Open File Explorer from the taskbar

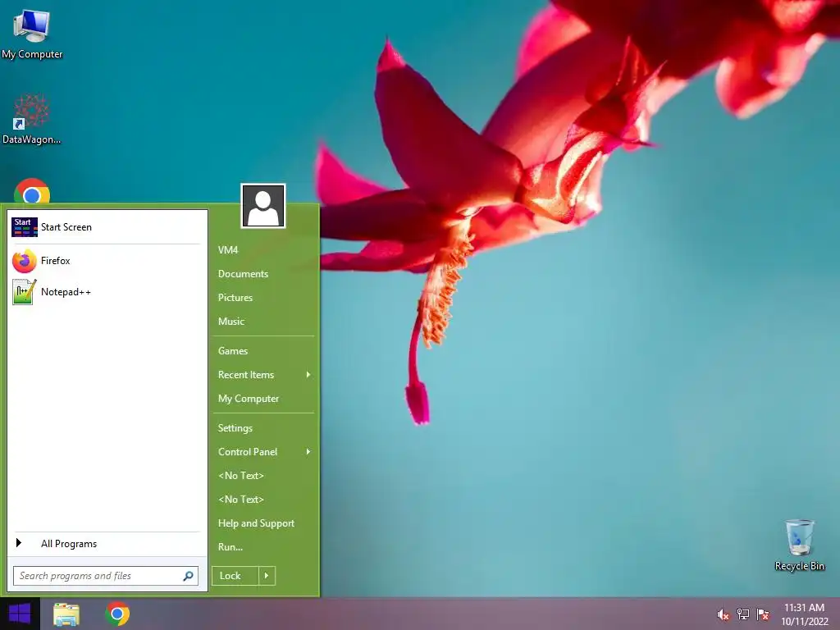pyautogui.click(x=66, y=614)
